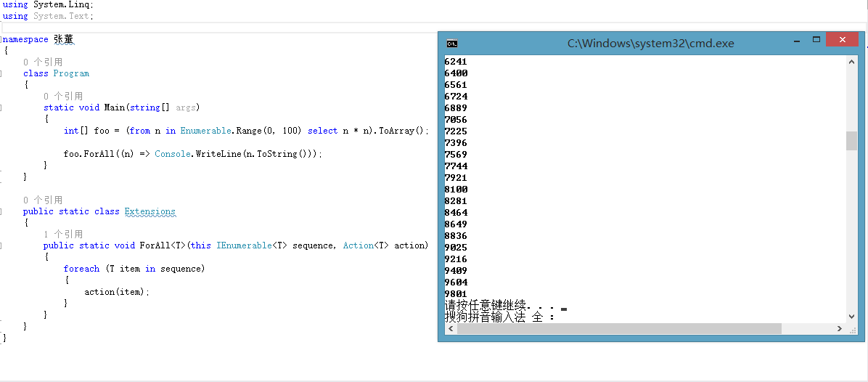Open the '0 个引用' link above static void Main
Image resolution: width=868 pixels, height=382 pixels.
pyautogui.click(x=63, y=97)
